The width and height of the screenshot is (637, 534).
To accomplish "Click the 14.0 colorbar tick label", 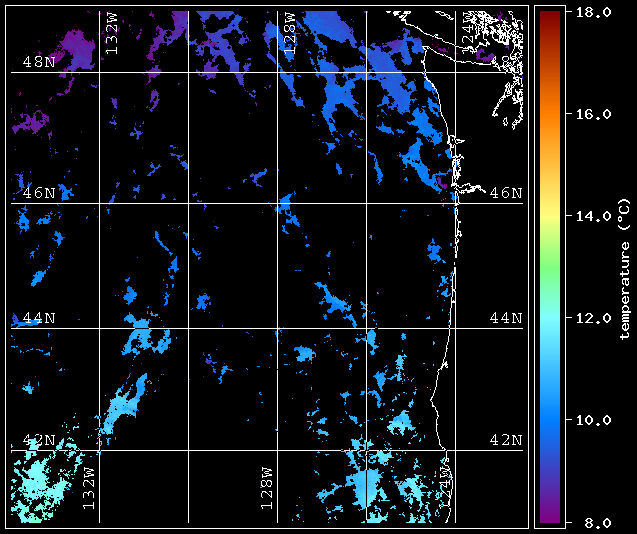I will tap(594, 216).
